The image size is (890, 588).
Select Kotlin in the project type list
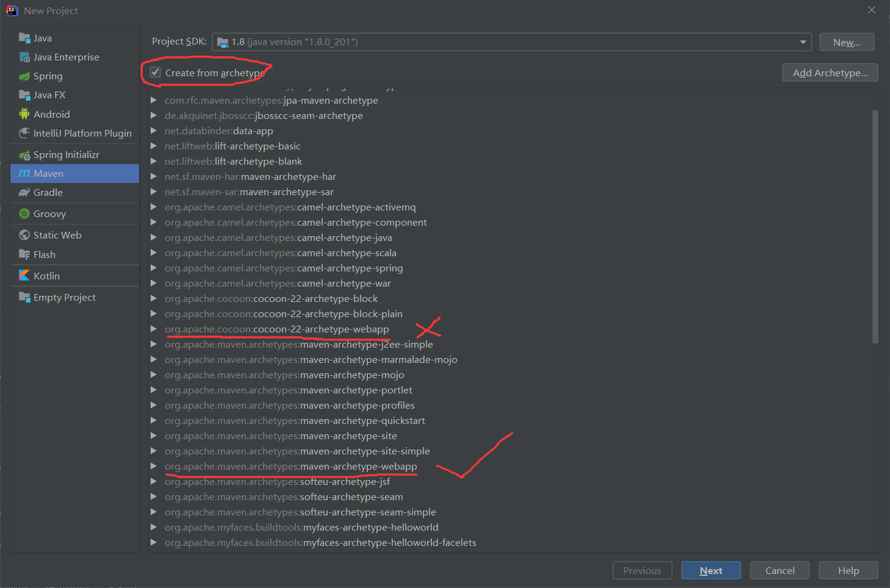(x=75, y=276)
